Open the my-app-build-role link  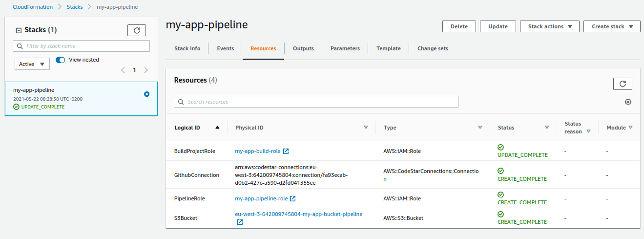point(257,152)
